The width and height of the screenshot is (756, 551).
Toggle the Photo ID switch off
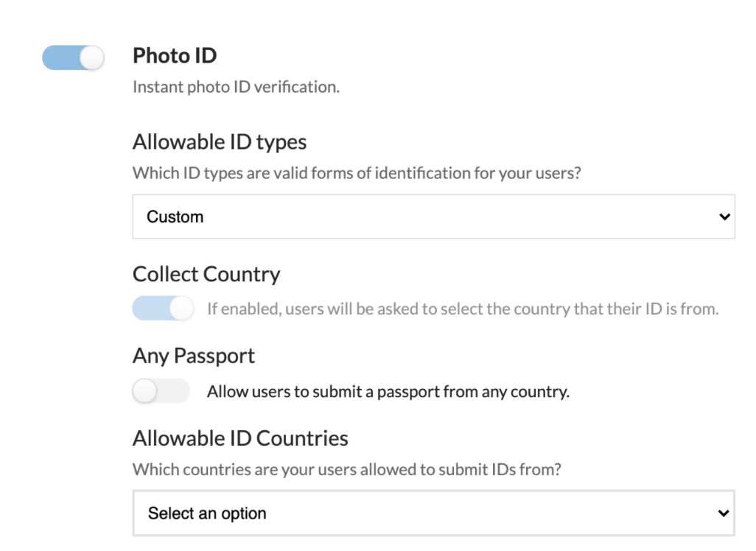pyautogui.click(x=73, y=57)
